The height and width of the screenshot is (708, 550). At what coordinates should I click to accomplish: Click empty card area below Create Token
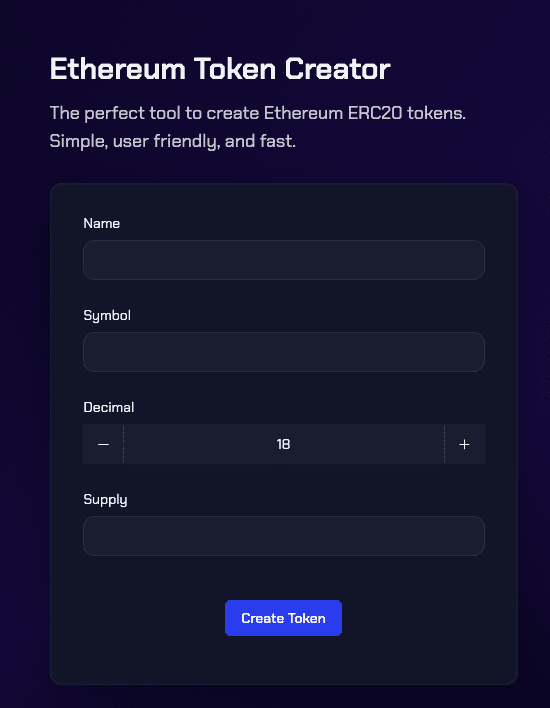click(284, 660)
